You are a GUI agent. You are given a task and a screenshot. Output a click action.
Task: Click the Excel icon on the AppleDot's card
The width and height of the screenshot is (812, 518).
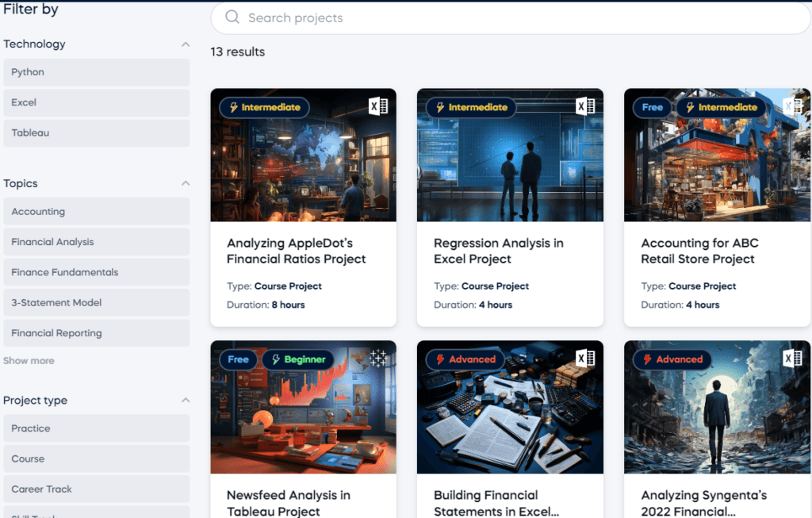tap(378, 106)
